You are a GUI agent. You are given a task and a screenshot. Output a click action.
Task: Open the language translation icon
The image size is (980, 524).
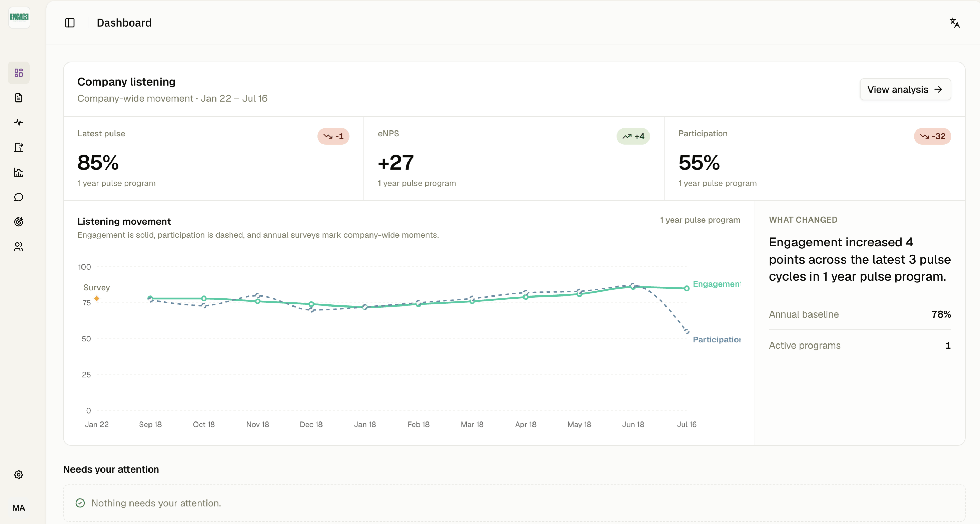954,23
